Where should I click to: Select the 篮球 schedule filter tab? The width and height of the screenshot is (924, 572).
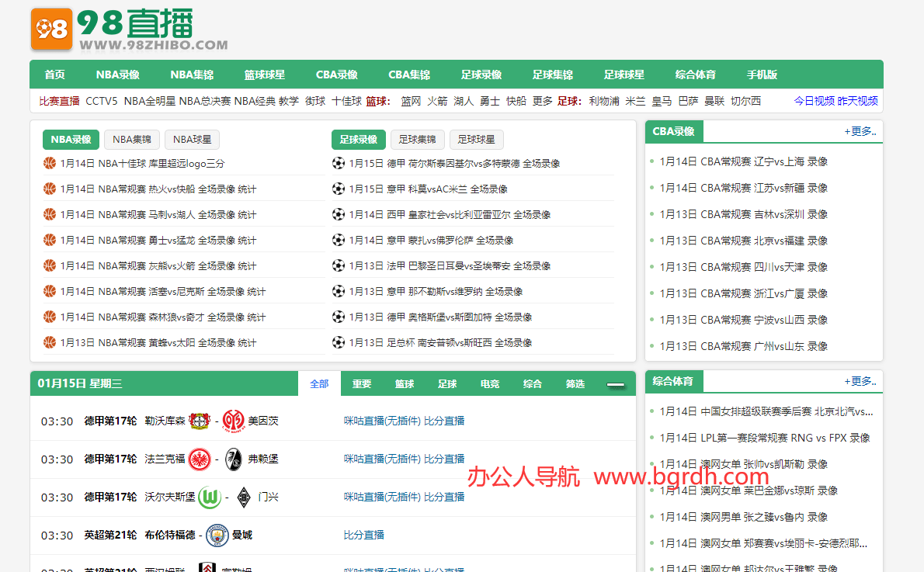pos(405,384)
